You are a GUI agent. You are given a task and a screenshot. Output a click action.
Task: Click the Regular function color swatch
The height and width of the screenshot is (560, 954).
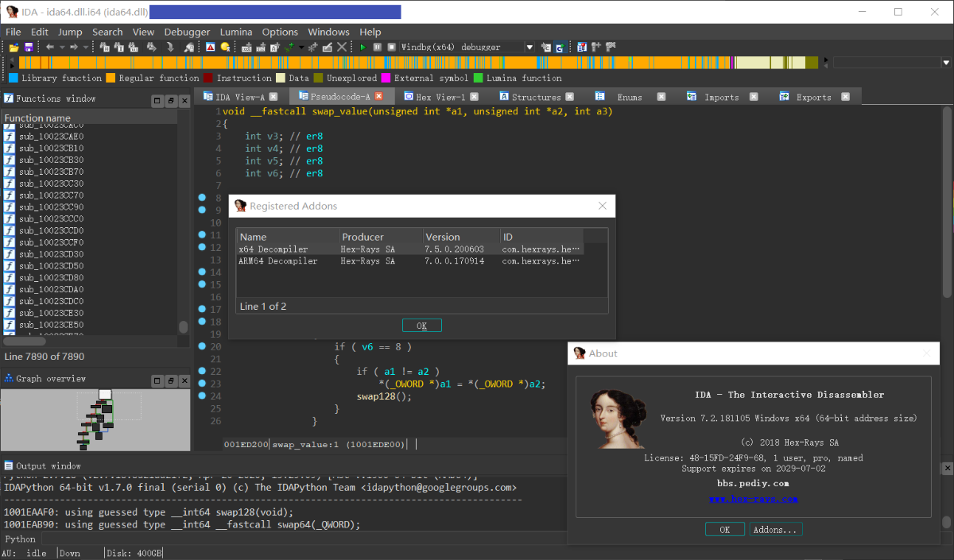pyautogui.click(x=111, y=78)
